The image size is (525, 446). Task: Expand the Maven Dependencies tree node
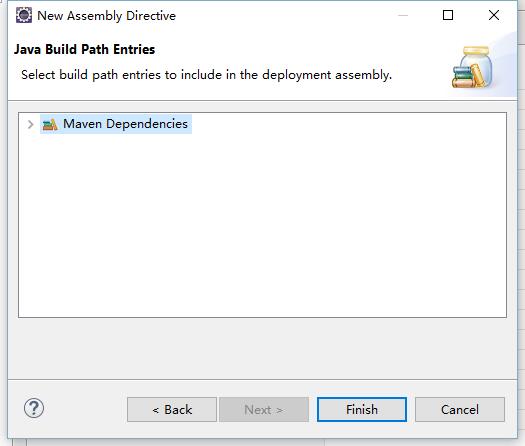[30, 125]
